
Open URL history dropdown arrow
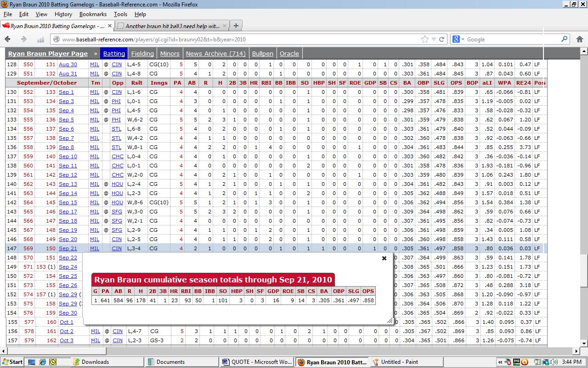click(x=434, y=39)
